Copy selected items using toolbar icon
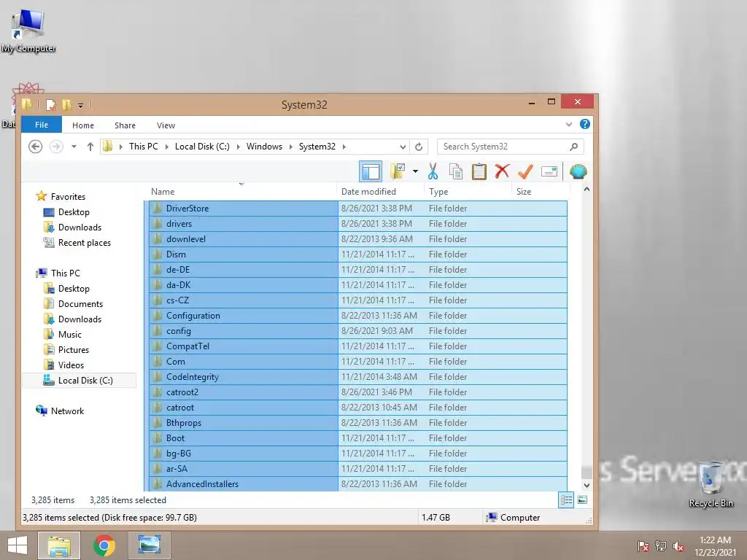Image resolution: width=747 pixels, height=560 pixels. tap(456, 171)
